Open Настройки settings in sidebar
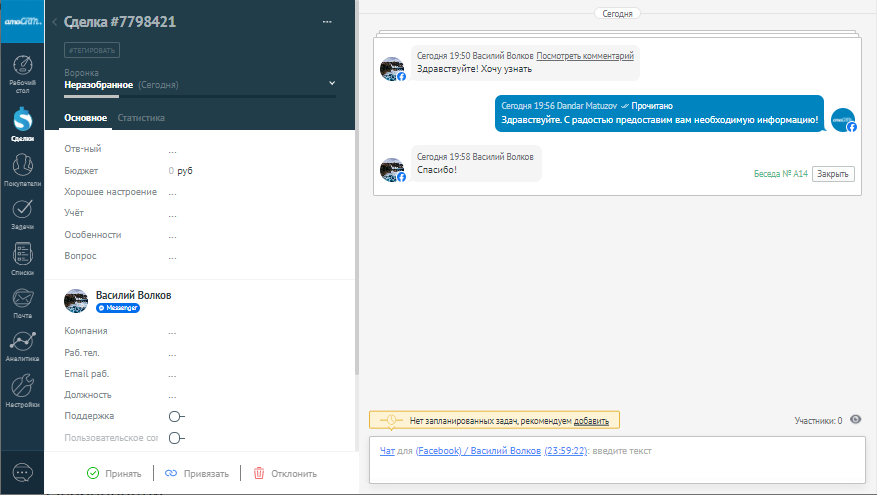This screenshot has width=877, height=495. [22, 390]
